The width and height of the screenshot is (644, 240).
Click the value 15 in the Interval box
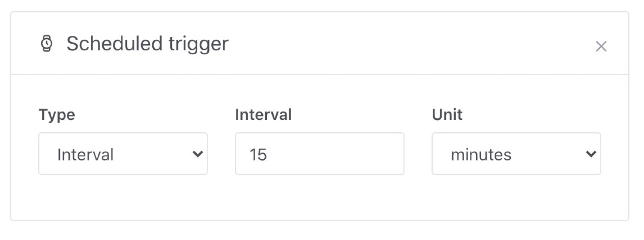pyautogui.click(x=258, y=154)
